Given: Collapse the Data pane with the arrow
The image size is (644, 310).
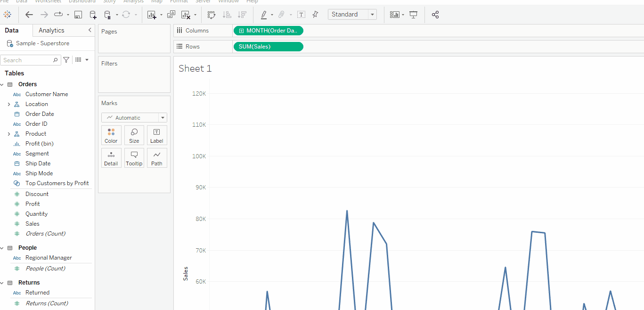Looking at the screenshot, I should [x=90, y=30].
